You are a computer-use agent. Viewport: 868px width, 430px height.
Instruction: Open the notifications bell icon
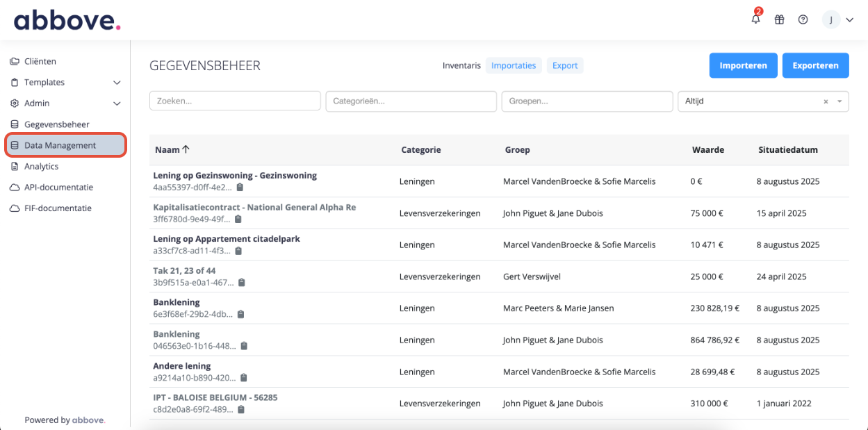click(756, 19)
